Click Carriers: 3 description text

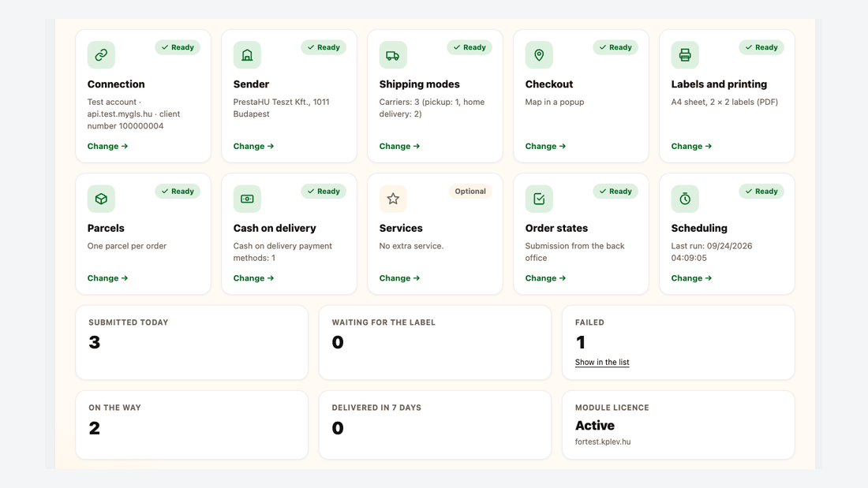coord(432,108)
